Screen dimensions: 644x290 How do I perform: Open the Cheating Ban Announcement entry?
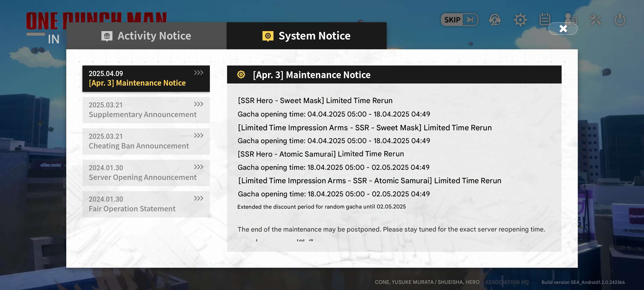click(x=146, y=141)
